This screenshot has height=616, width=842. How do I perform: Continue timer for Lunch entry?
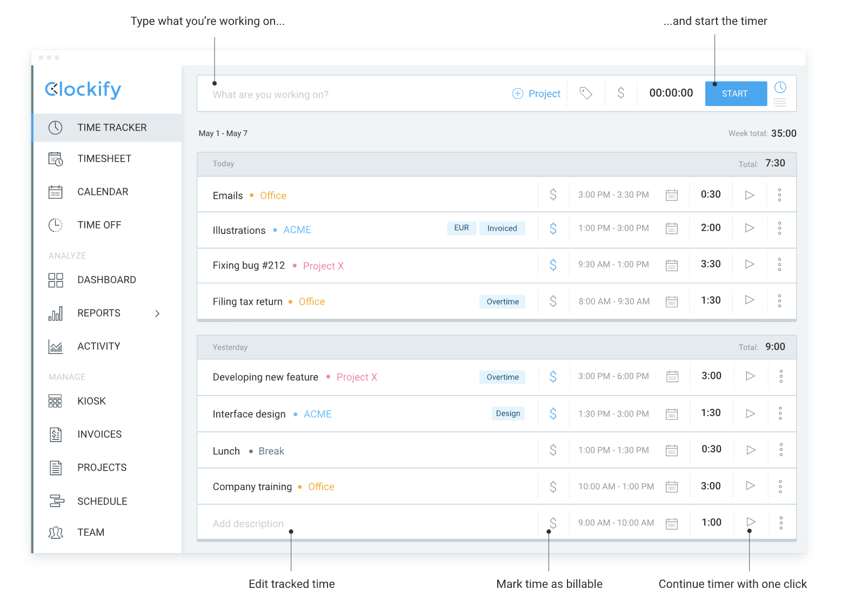(751, 450)
